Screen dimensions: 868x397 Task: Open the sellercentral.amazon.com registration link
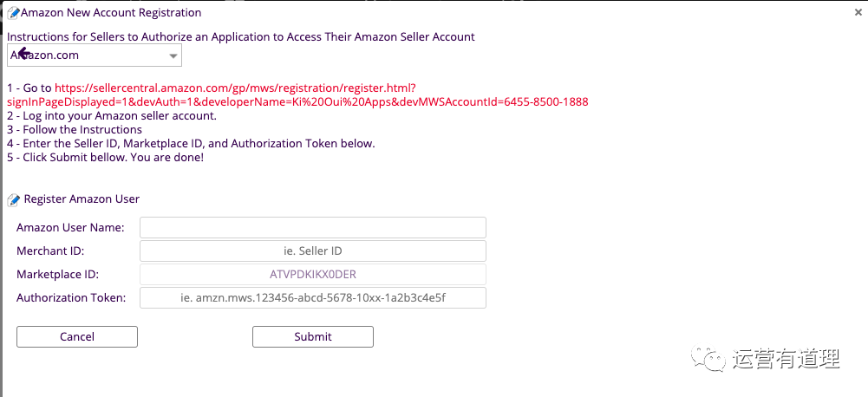tap(235, 88)
